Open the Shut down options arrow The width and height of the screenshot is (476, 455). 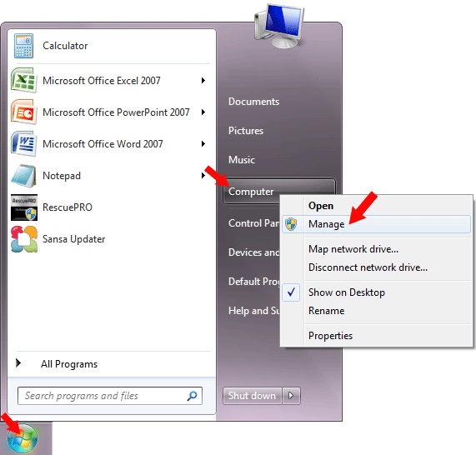coord(291,396)
